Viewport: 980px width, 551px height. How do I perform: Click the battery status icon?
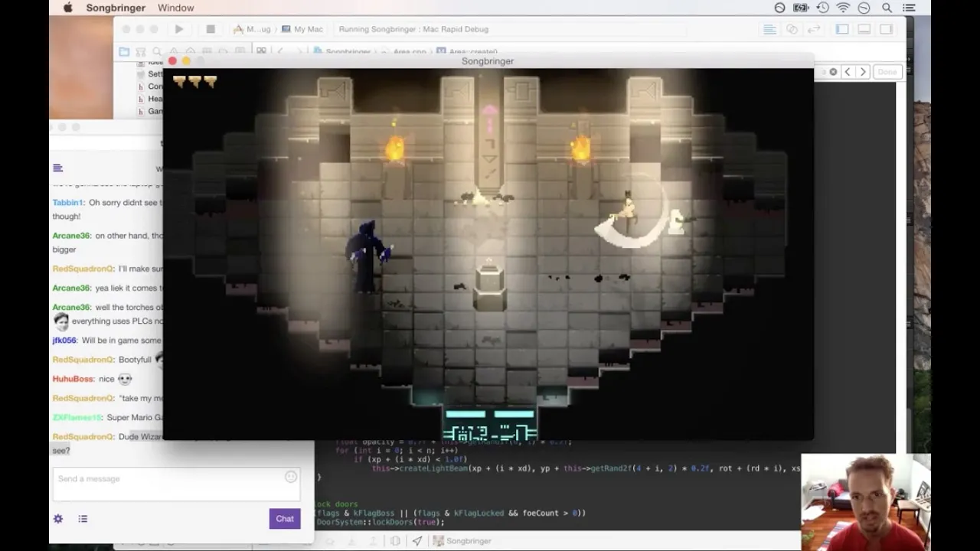click(x=801, y=8)
